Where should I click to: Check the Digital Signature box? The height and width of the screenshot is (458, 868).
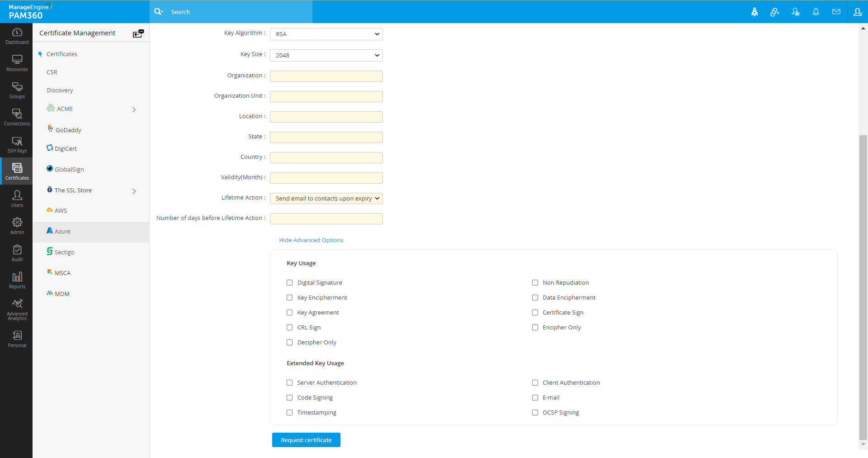pyautogui.click(x=290, y=283)
